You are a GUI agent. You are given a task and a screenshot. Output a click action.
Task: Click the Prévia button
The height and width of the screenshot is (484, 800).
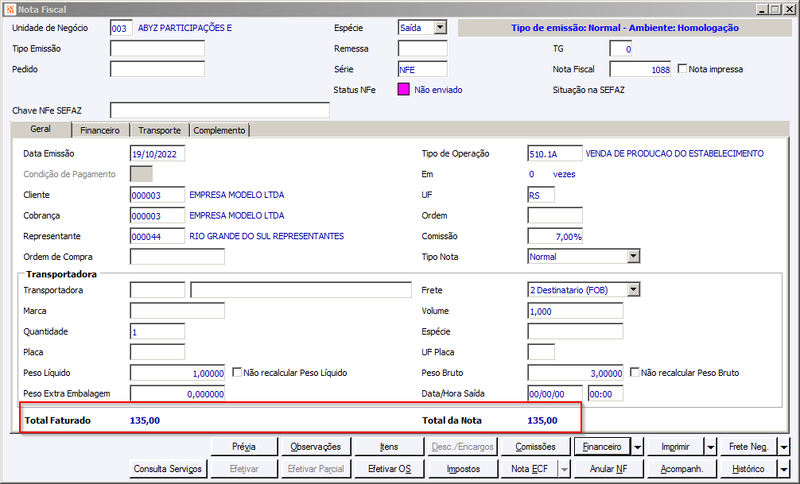(x=244, y=447)
